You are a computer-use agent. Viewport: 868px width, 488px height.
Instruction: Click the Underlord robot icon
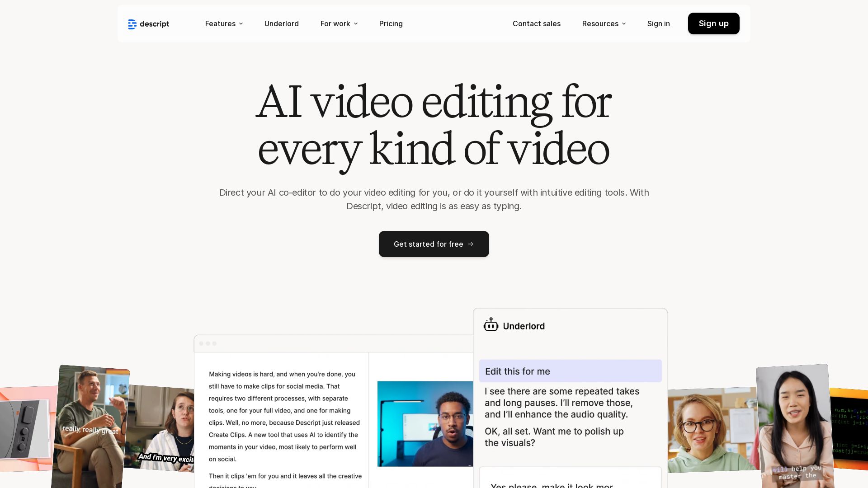click(491, 325)
